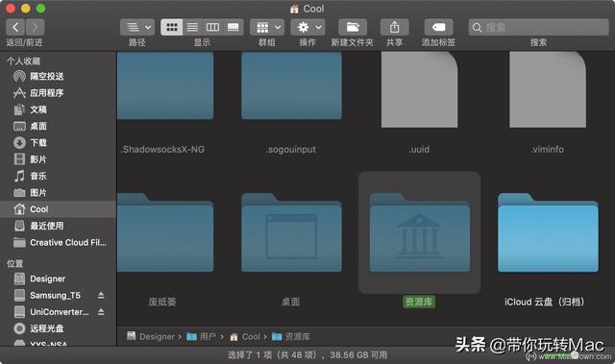Click the Share toolbar button
Screen dimensions: 615x364
tap(395, 28)
